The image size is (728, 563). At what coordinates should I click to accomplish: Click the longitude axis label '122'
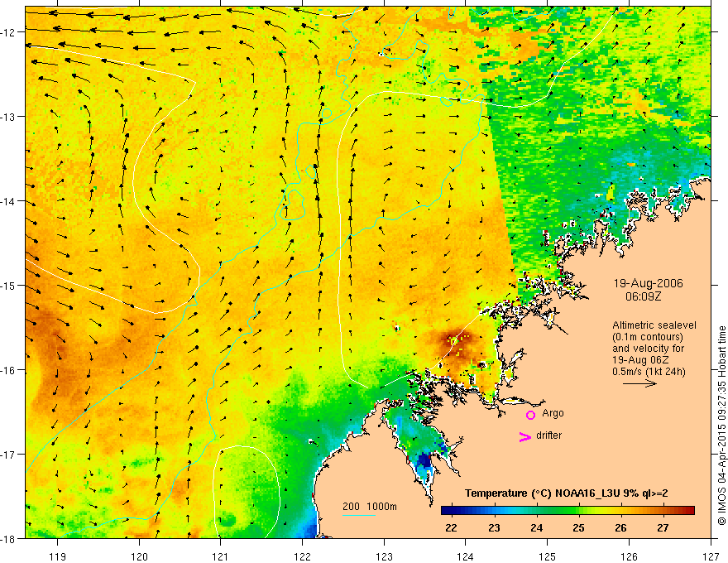(x=302, y=556)
